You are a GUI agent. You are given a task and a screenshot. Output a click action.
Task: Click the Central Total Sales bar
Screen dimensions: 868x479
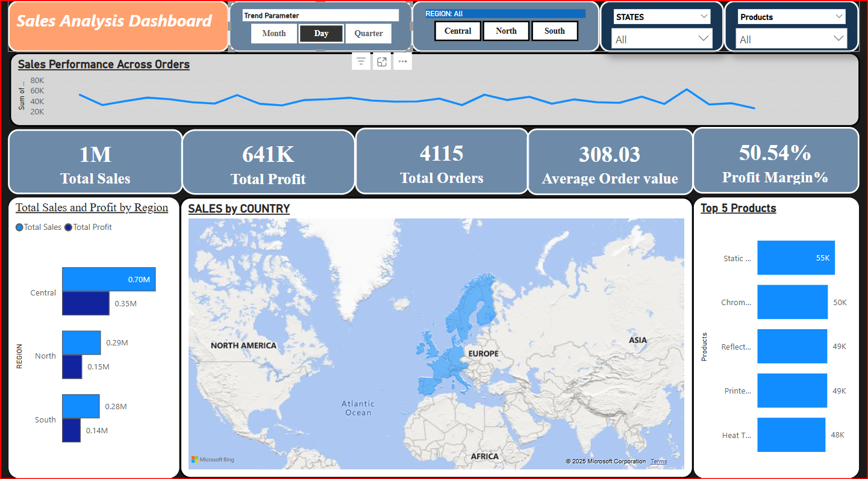coord(108,280)
